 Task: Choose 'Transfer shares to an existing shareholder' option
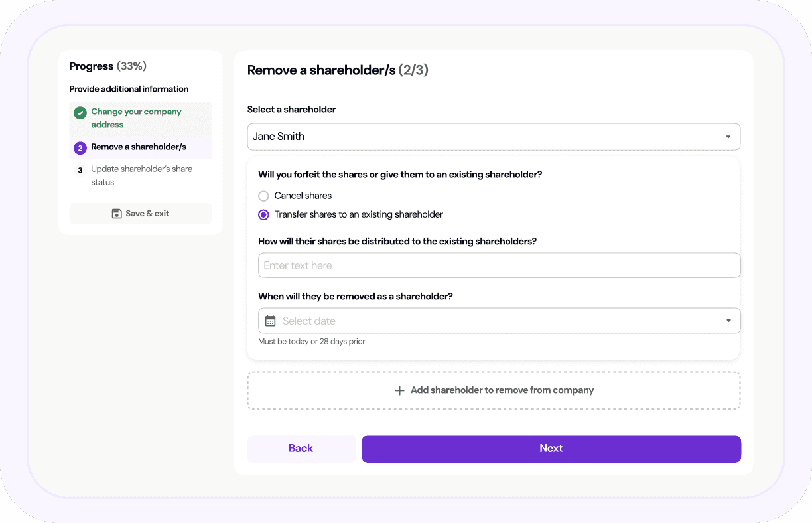[263, 215]
